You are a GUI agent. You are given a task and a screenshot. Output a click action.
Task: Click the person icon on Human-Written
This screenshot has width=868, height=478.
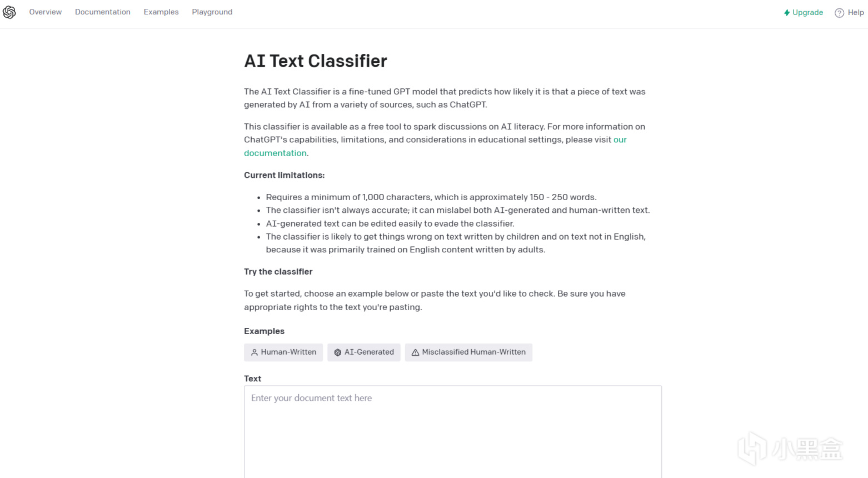pyautogui.click(x=255, y=352)
